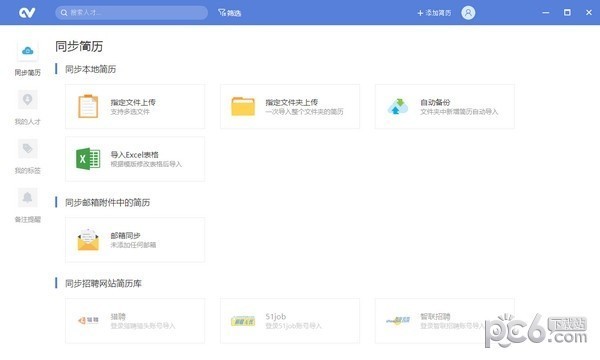Click the 文件夹中新增简历自动导入 subtitle text

click(x=459, y=112)
